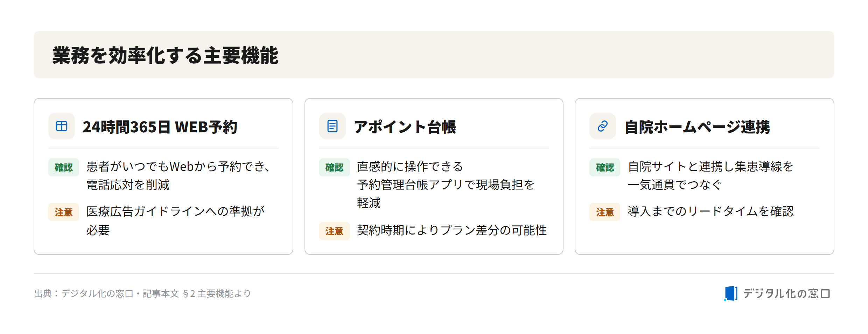Click the chain link icon beside 自院ホームページ連携

click(603, 126)
